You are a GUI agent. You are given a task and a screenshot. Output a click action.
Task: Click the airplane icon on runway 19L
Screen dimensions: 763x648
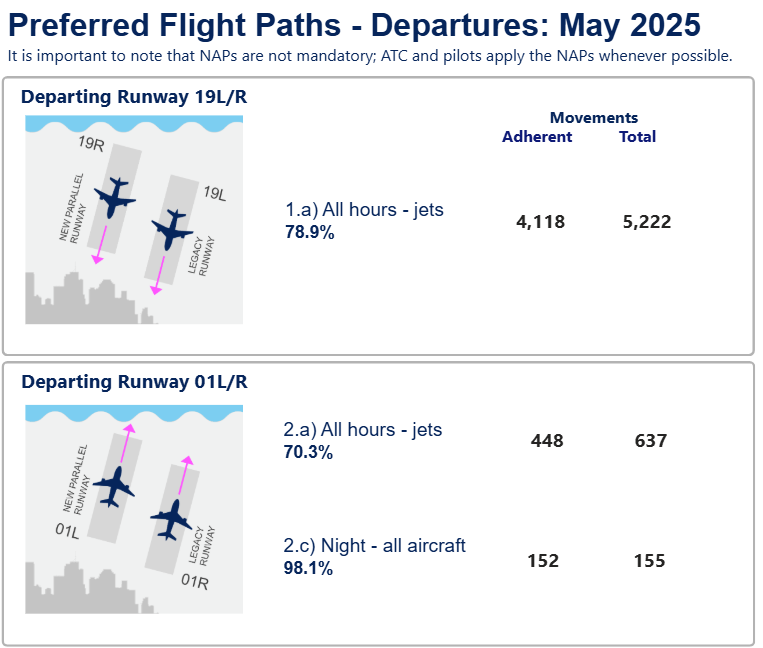click(x=172, y=230)
